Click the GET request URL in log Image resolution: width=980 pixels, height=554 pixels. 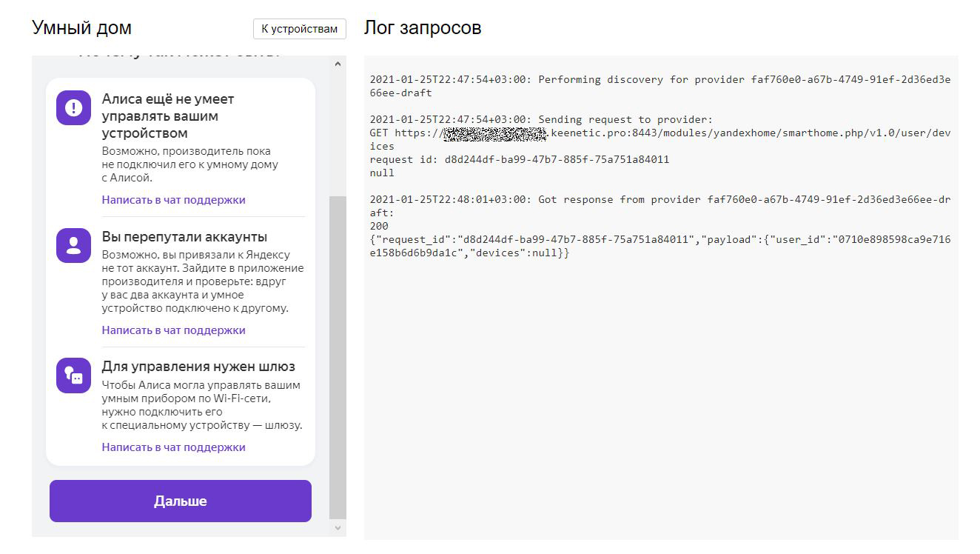pyautogui.click(x=660, y=140)
